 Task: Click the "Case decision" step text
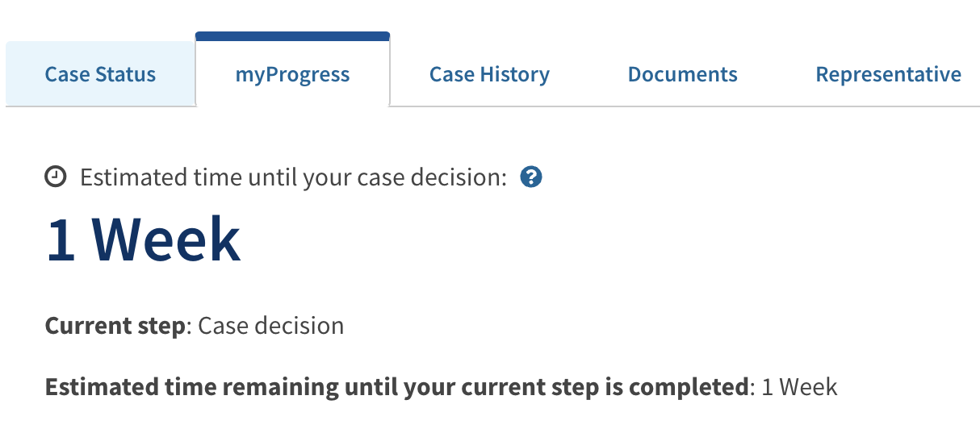(x=270, y=326)
